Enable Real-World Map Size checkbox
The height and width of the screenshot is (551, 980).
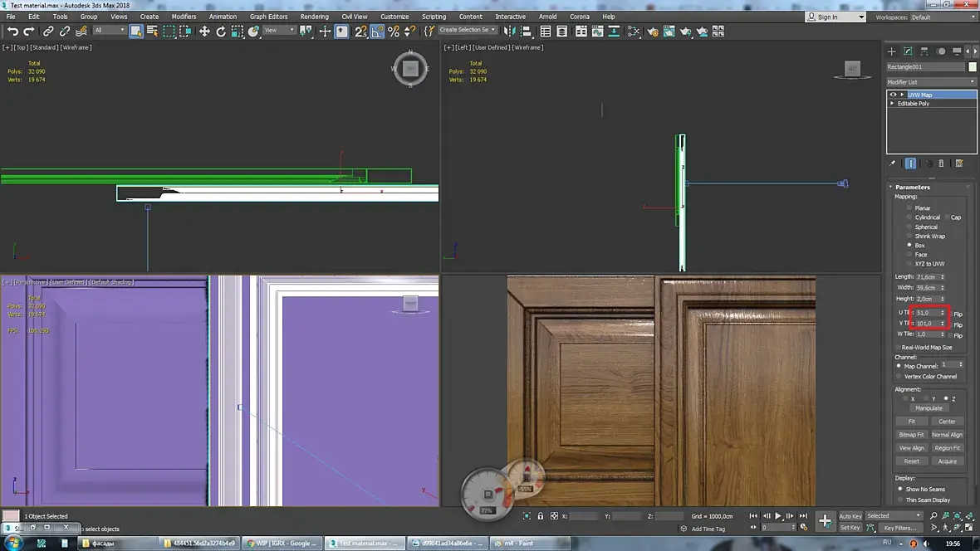click(x=898, y=347)
